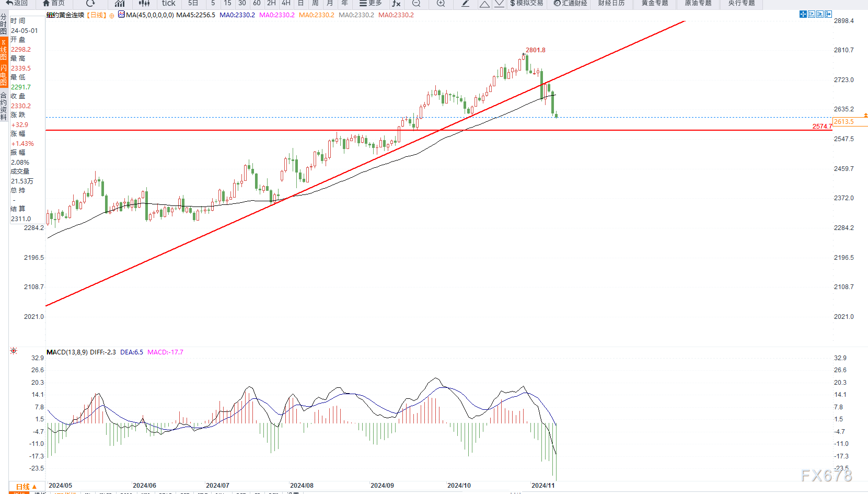This screenshot has height=494, width=868.
Task: Toggle the upward triangle toolbar button
Action: coord(484,4)
